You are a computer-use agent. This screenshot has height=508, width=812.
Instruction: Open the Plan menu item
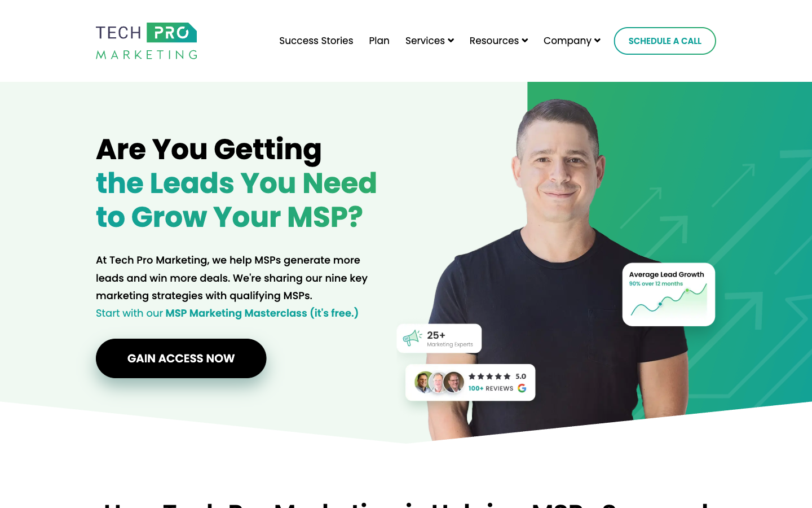[379, 41]
